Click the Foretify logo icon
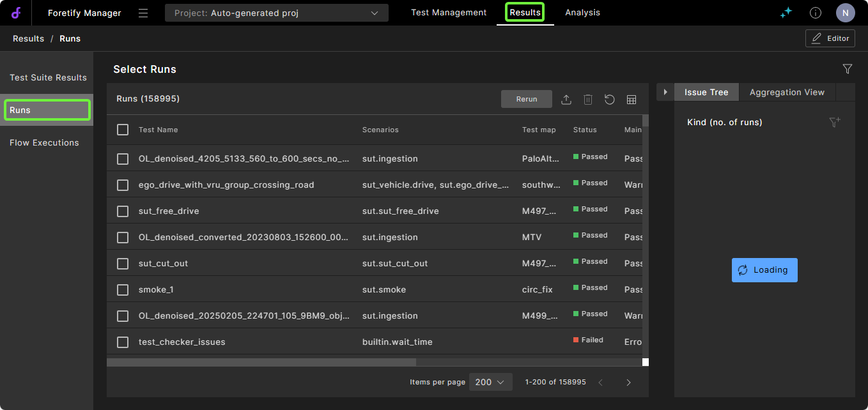 [x=16, y=13]
